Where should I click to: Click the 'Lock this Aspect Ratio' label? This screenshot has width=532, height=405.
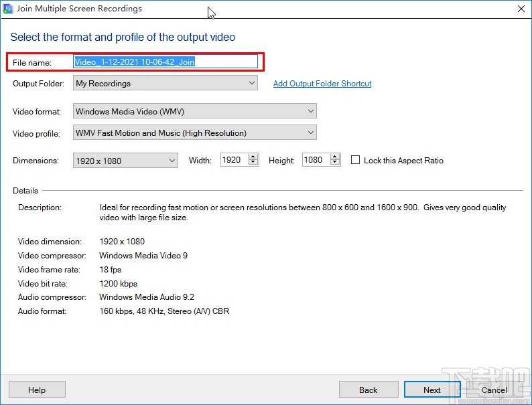(x=403, y=160)
